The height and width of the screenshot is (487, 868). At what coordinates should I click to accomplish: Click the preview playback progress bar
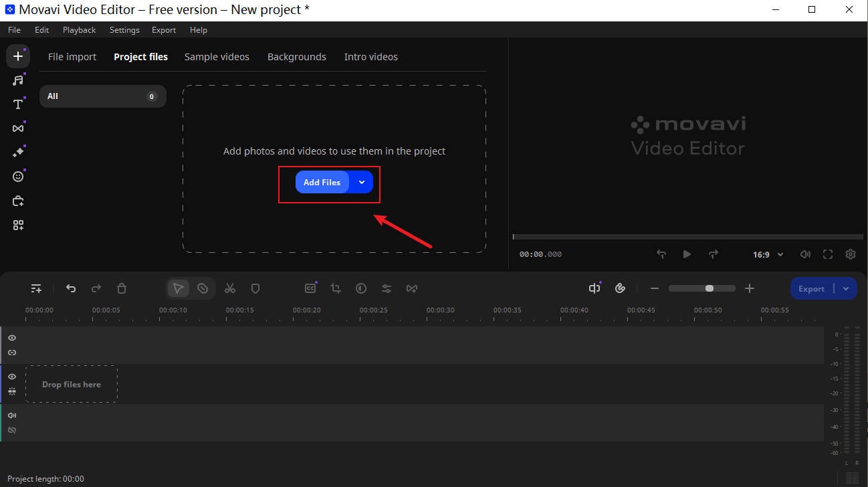(687, 237)
